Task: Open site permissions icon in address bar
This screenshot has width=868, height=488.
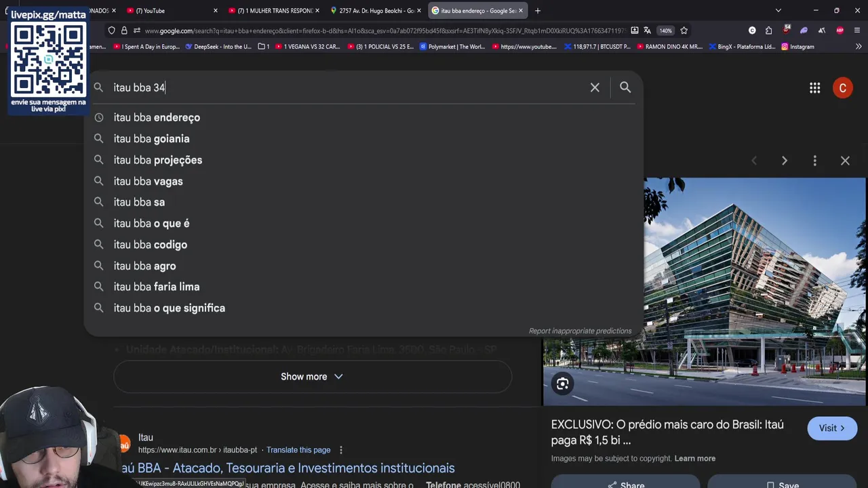Action: click(137, 30)
